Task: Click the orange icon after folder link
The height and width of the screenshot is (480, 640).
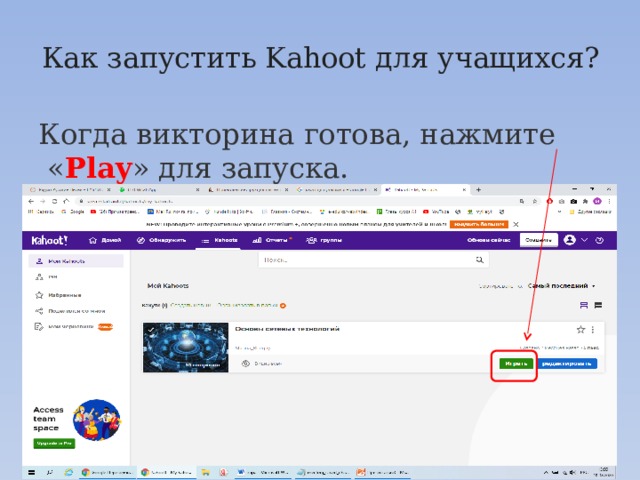Action: [x=283, y=305]
